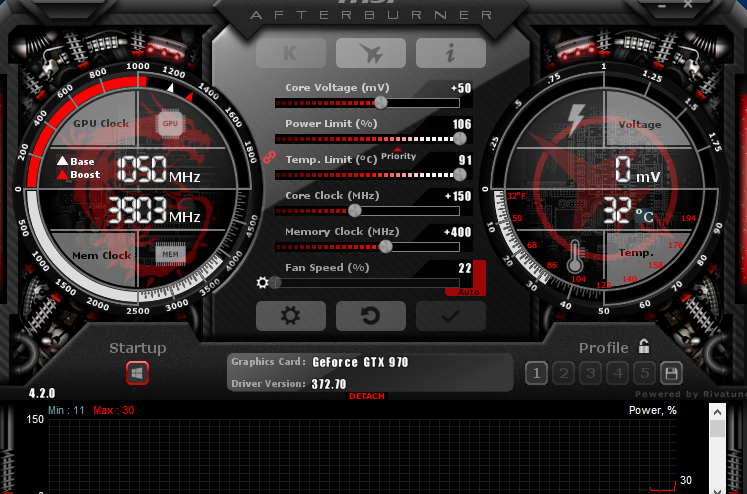Open the Kombustor K button
The width and height of the screenshot is (747, 494).
(291, 53)
